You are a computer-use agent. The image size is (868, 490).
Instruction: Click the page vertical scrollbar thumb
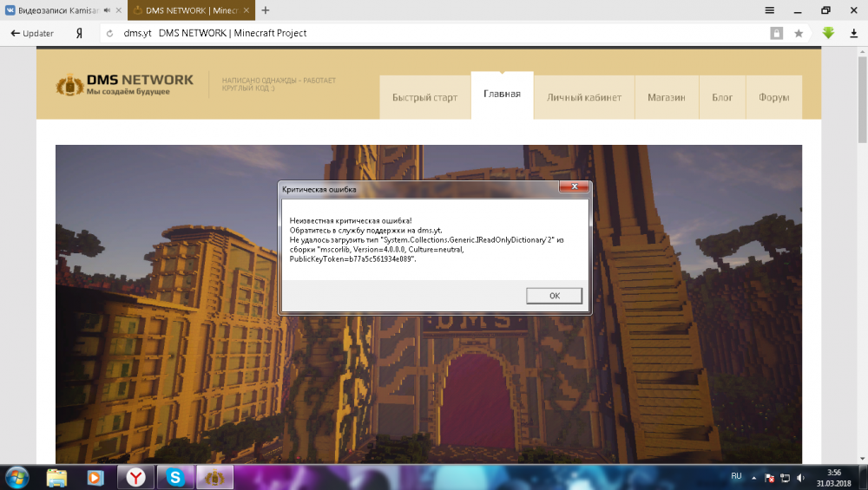tap(863, 100)
